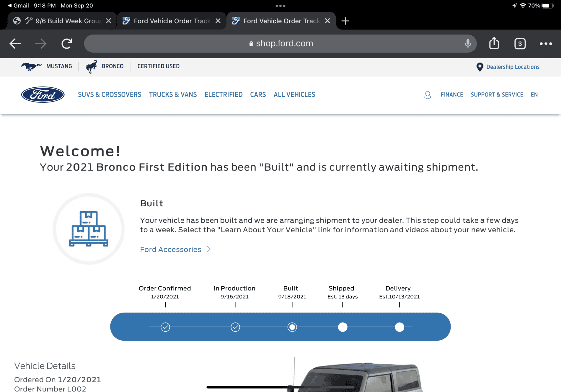The width and height of the screenshot is (561, 392).
Task: Click the Ford oval logo
Action: (x=43, y=94)
